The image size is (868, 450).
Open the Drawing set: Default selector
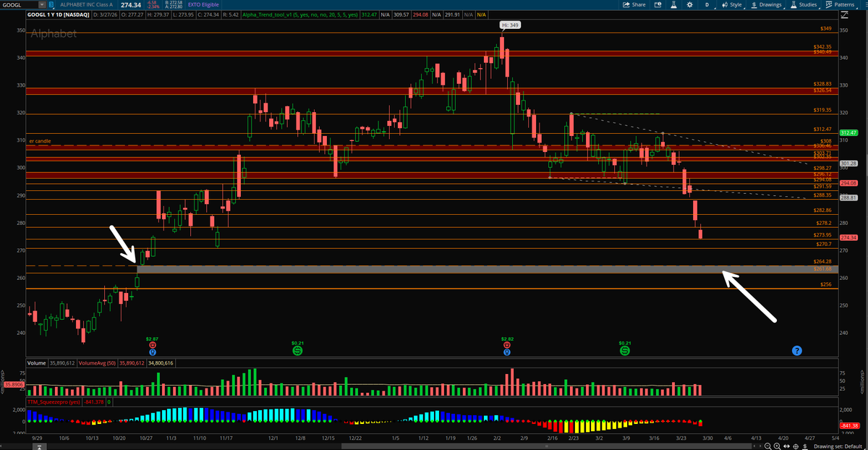[x=838, y=446]
